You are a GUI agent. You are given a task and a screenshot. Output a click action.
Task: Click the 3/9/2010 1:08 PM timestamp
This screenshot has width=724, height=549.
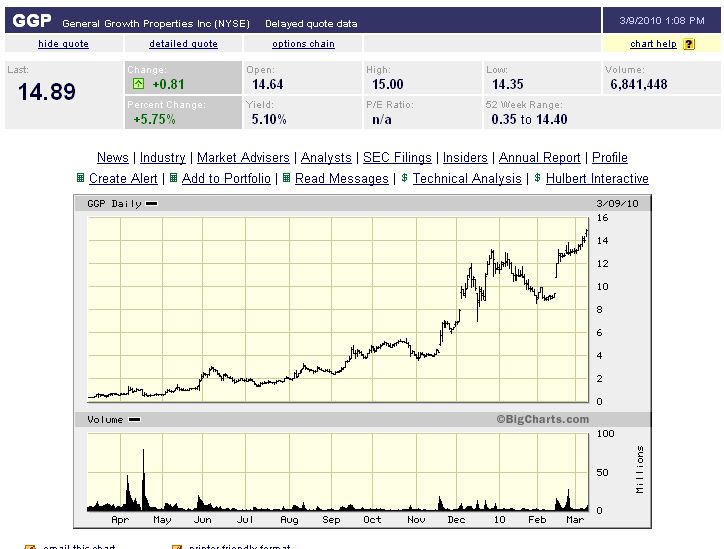(x=662, y=20)
